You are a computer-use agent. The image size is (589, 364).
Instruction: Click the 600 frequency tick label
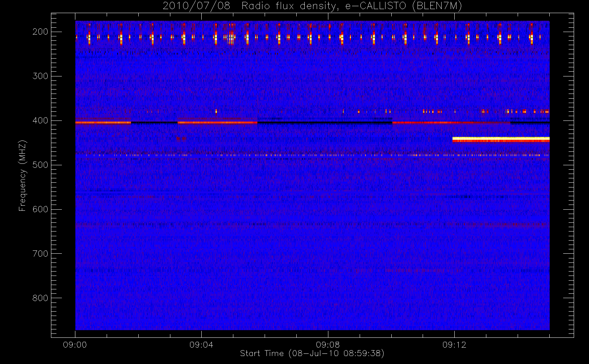pyautogui.click(x=40, y=209)
